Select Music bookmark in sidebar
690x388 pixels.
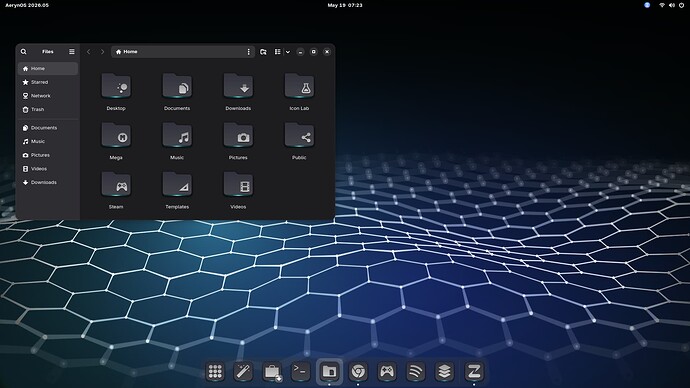point(48,142)
